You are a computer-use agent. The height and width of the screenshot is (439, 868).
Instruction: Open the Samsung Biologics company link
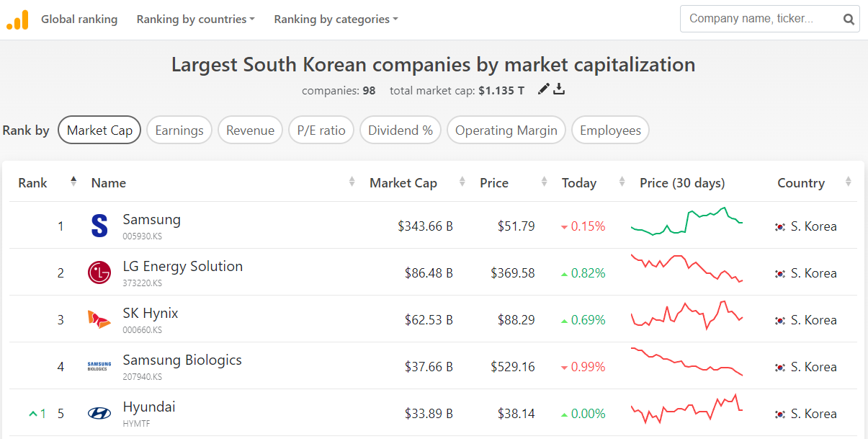coord(182,360)
